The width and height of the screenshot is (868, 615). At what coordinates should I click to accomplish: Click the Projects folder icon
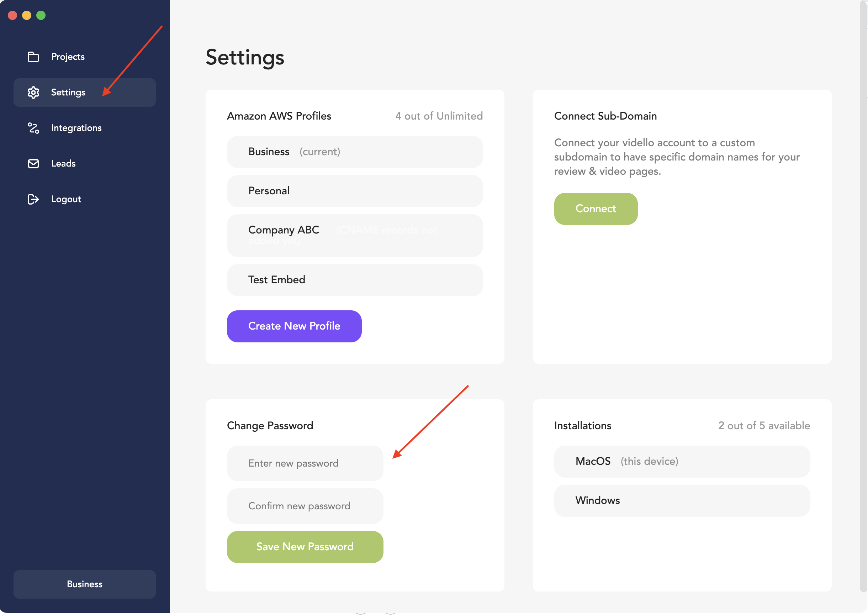tap(33, 57)
